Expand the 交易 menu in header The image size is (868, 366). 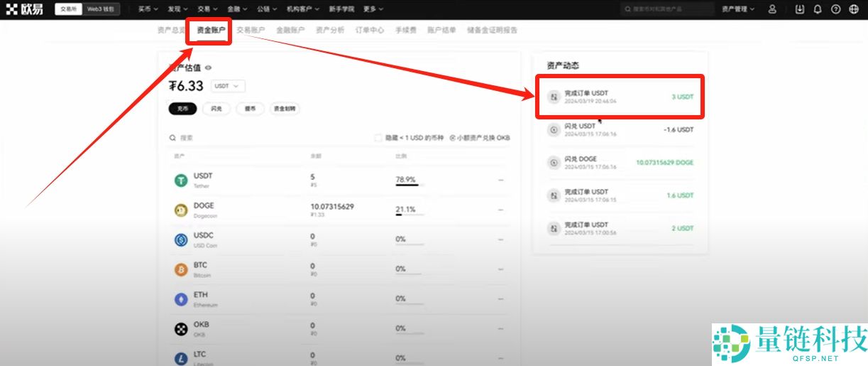[x=207, y=9]
